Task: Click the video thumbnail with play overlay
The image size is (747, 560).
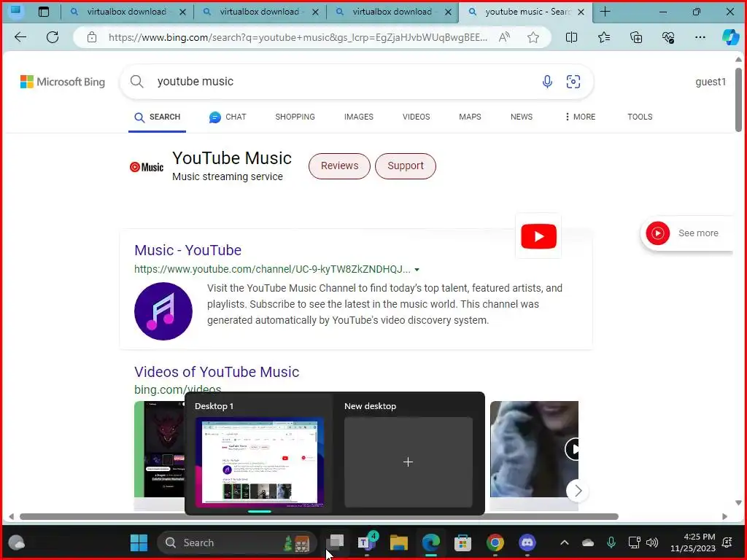Action: click(534, 449)
